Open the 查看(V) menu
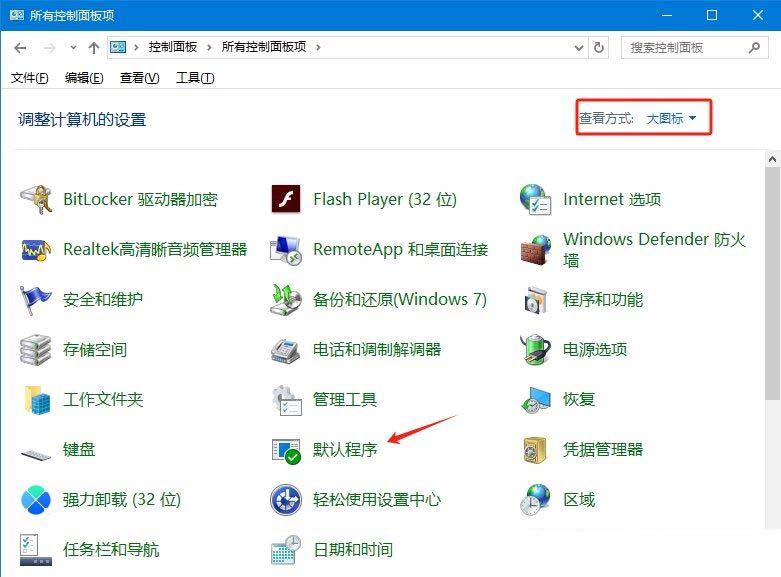 point(139,78)
